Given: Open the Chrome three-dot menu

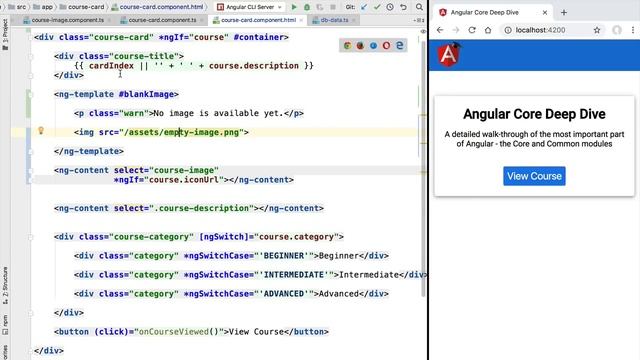Looking at the screenshot, I should pos(633,30).
